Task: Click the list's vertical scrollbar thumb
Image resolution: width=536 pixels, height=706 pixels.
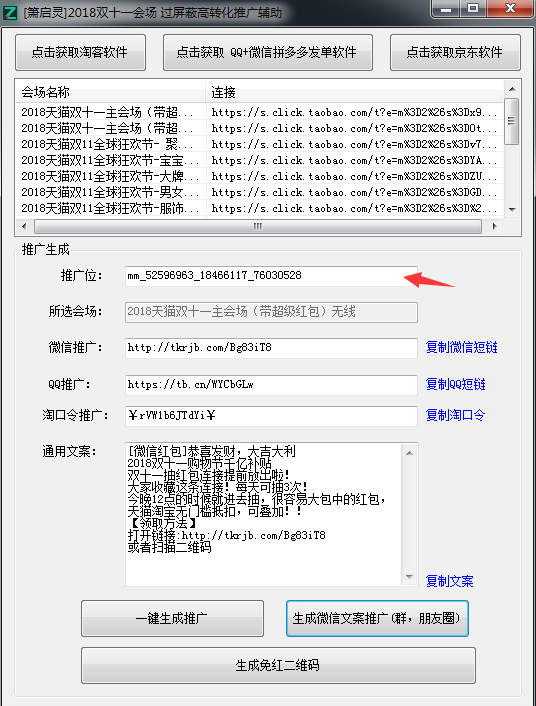Action: (512, 121)
